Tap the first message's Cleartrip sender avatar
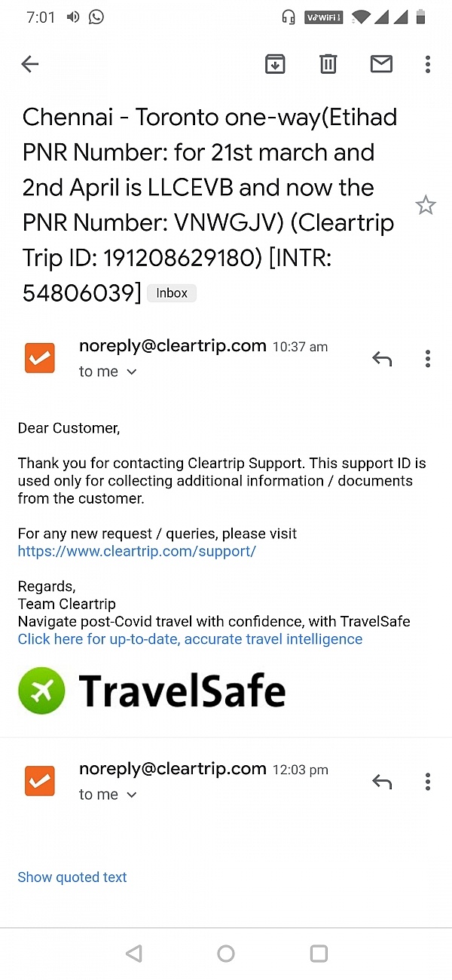The image size is (452, 980). [40, 358]
